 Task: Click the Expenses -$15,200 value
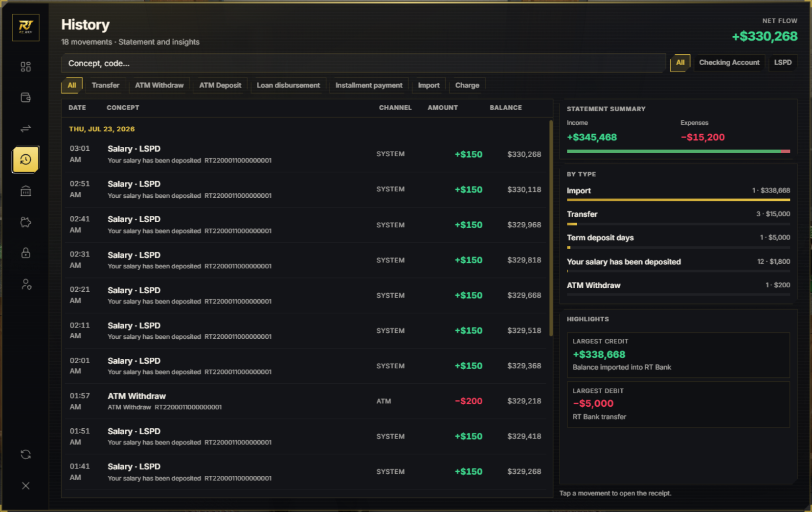(x=702, y=138)
